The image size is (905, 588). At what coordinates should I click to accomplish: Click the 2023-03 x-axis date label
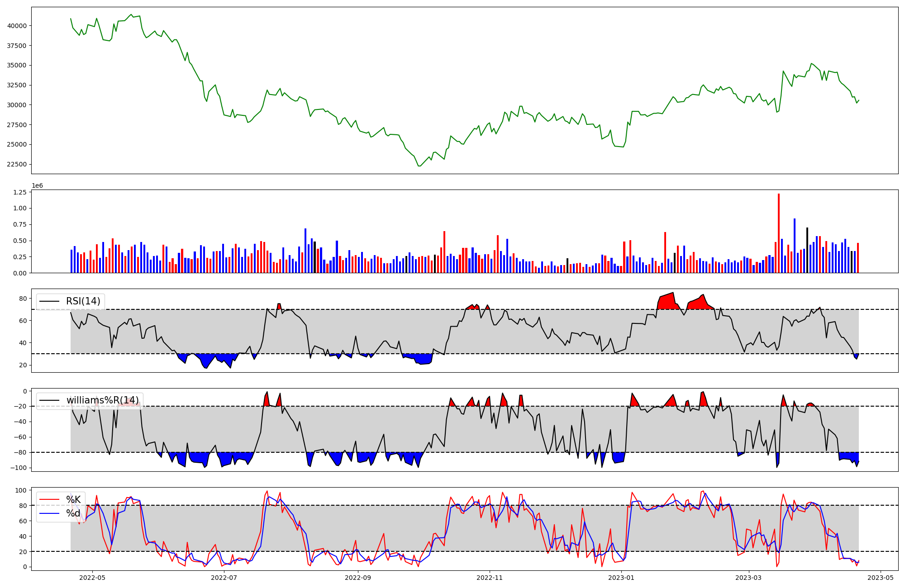click(x=748, y=578)
